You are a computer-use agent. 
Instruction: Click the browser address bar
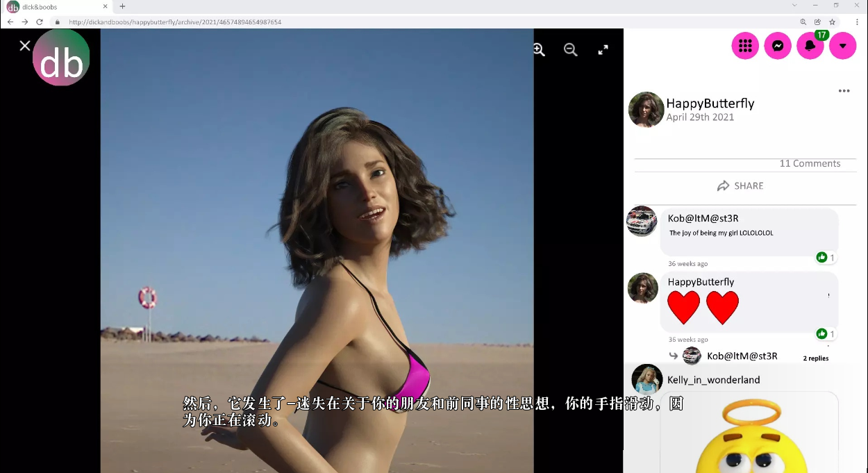point(417,22)
